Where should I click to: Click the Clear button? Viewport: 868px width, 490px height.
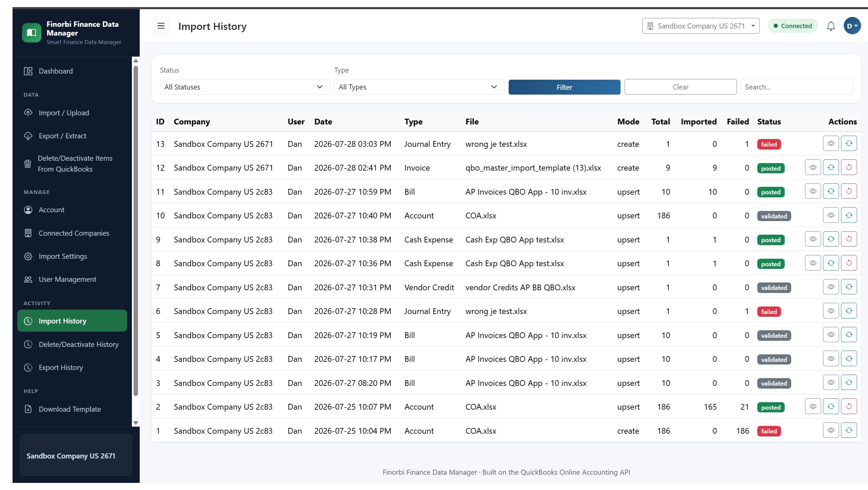pyautogui.click(x=680, y=87)
